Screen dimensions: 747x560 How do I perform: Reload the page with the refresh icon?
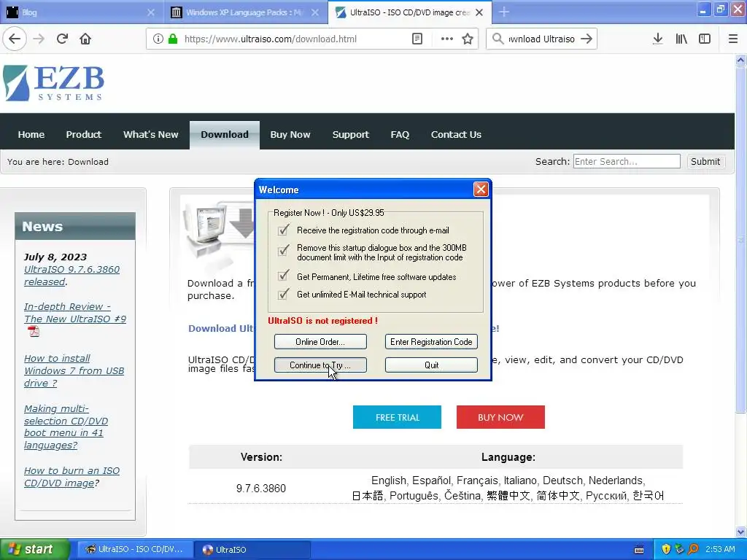62,39
